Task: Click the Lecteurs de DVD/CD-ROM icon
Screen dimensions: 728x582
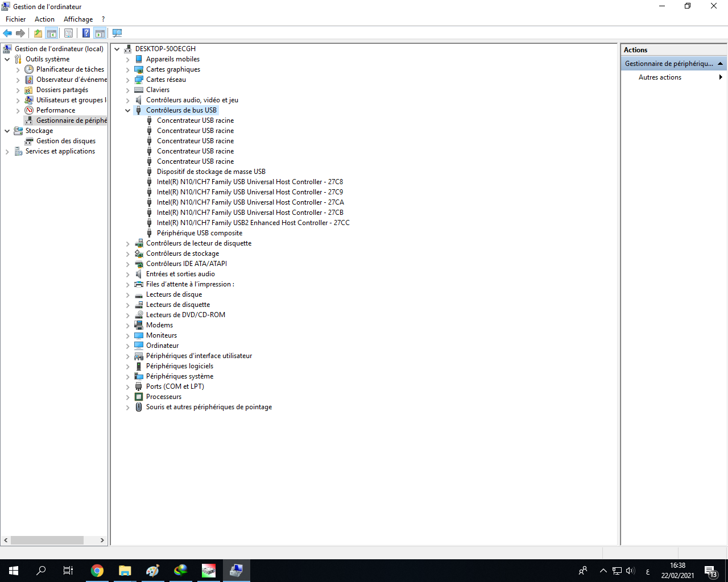Action: point(139,315)
